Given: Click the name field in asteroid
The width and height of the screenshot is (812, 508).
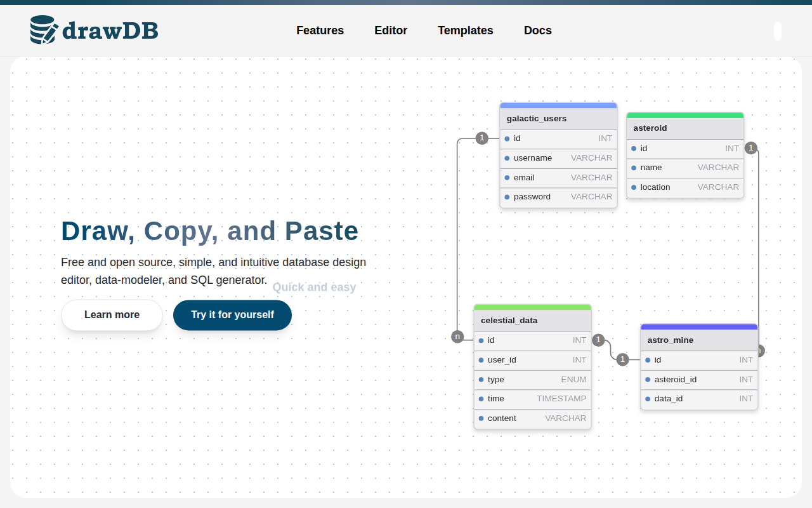Looking at the screenshot, I should pos(685,168).
